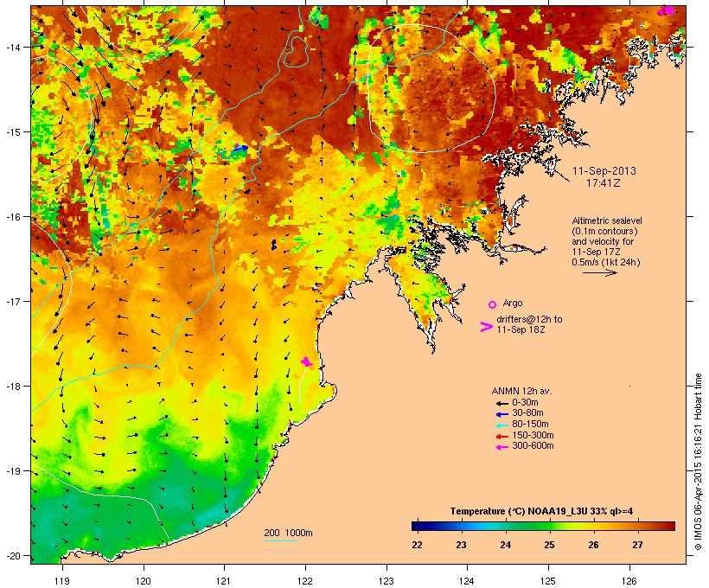
Task: Click the drifters@12h to label
Action: coord(529,319)
